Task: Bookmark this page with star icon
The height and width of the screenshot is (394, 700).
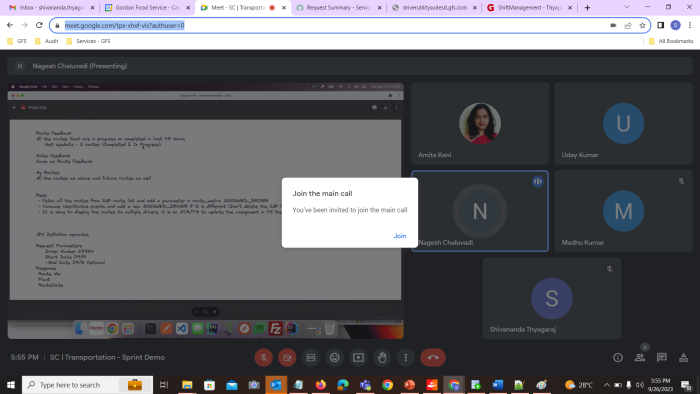Action: tap(642, 25)
